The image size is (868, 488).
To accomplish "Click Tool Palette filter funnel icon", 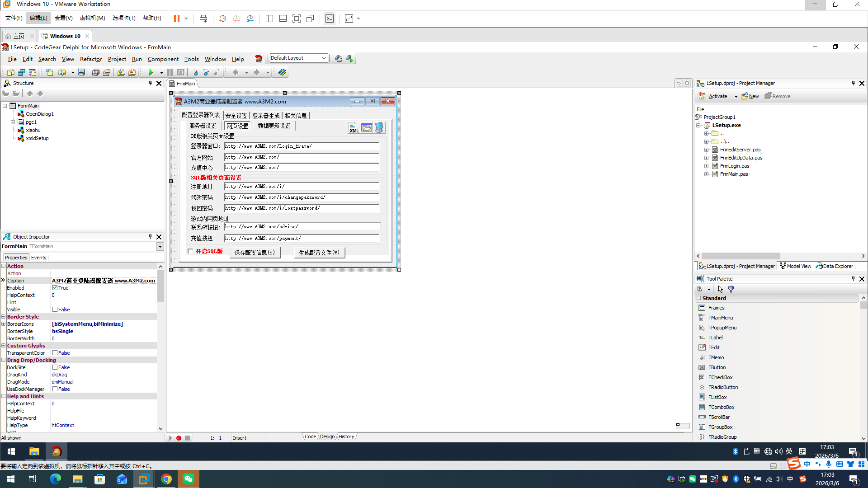I will (x=731, y=289).
